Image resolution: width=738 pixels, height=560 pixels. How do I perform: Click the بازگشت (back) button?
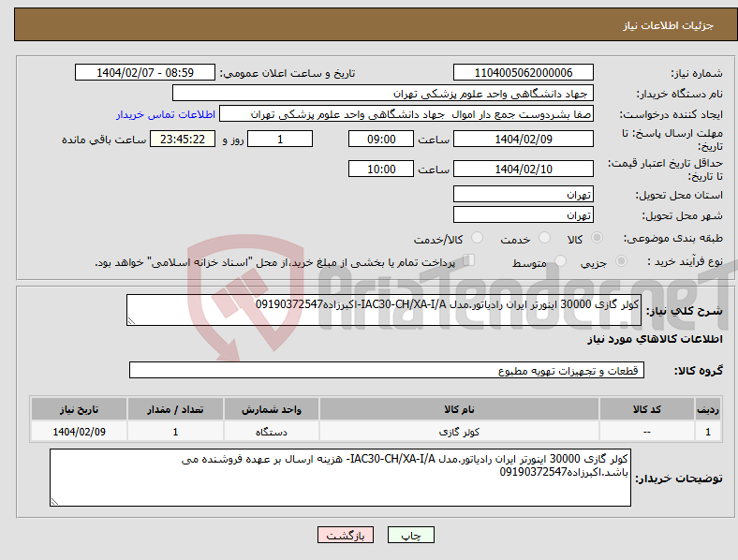[346, 535]
